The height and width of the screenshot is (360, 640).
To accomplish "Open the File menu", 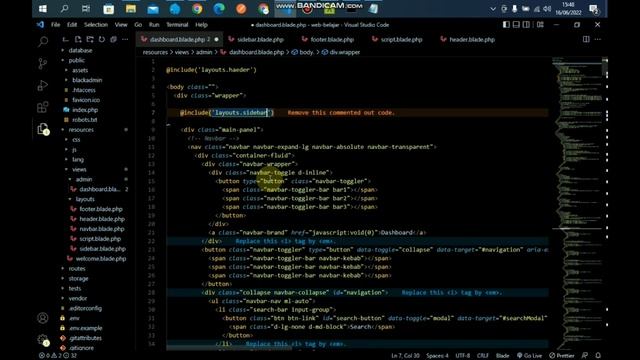I will coord(56,24).
